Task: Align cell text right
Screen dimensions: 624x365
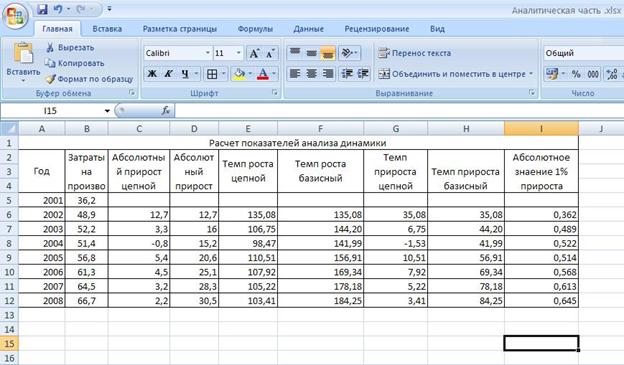Action: pyautogui.click(x=328, y=74)
